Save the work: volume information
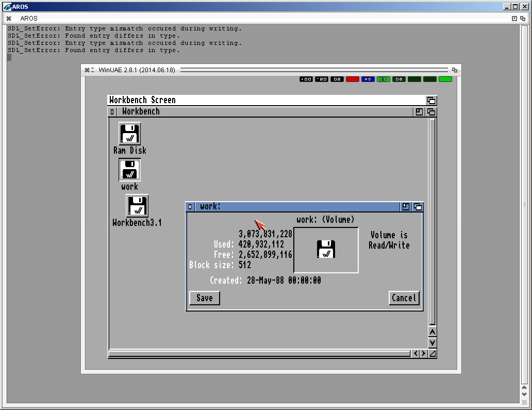This screenshot has width=532, height=410. click(x=205, y=298)
